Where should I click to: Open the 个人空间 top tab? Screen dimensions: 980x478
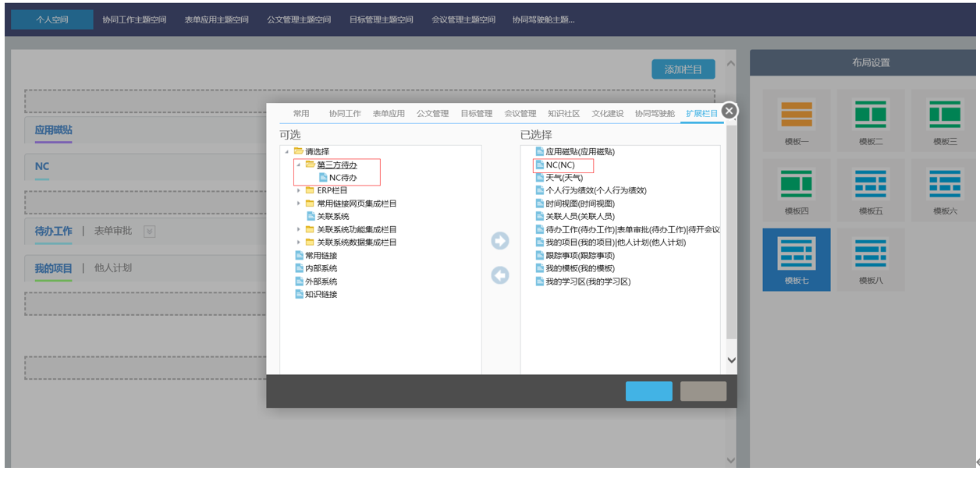click(52, 19)
